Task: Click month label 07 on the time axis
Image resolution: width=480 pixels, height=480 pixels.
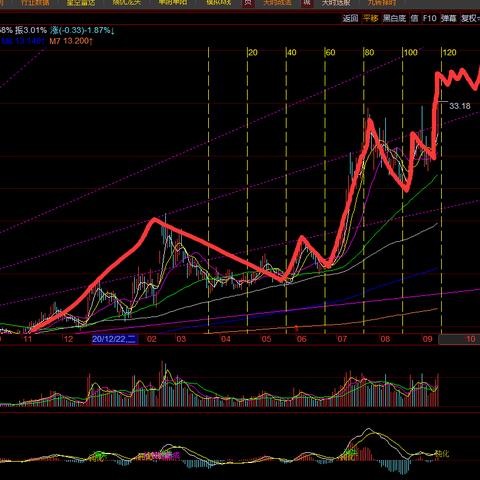Action: (x=342, y=339)
